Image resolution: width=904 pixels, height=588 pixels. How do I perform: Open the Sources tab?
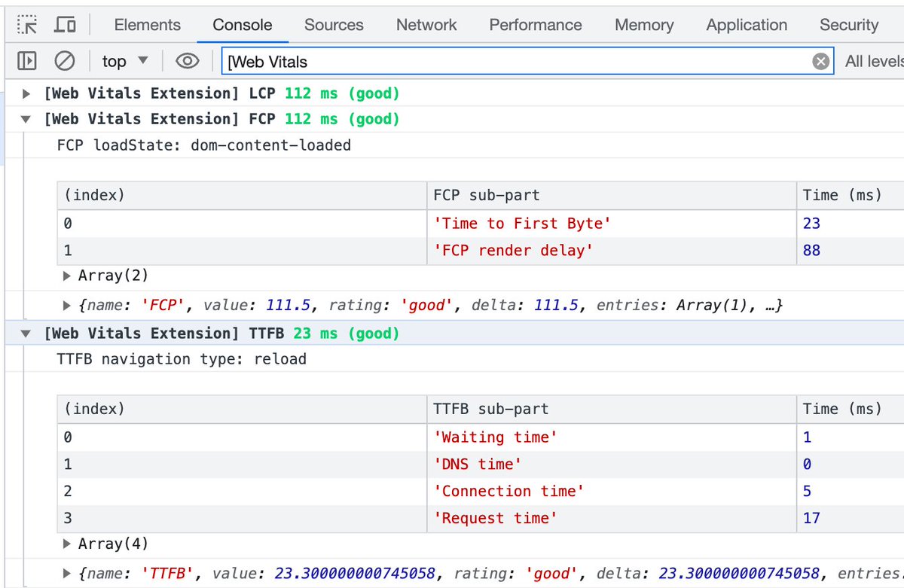pyautogui.click(x=334, y=25)
